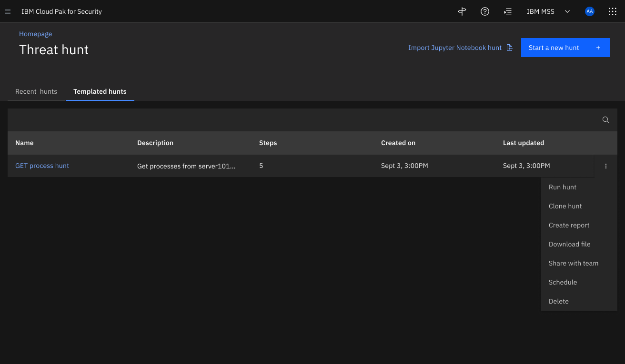Choose Clone hunt from the menu
Viewport: 625px width, 364px height.
[x=579, y=206]
